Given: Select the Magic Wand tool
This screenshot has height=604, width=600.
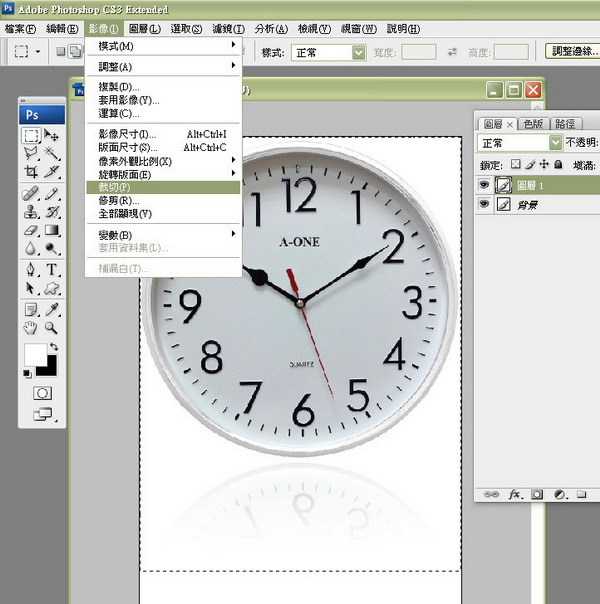Looking at the screenshot, I should tap(51, 153).
